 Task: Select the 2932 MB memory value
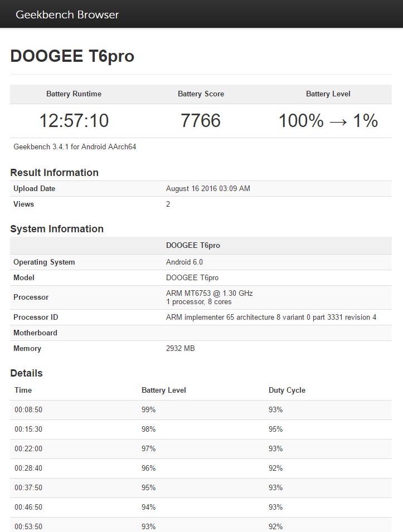click(x=180, y=349)
